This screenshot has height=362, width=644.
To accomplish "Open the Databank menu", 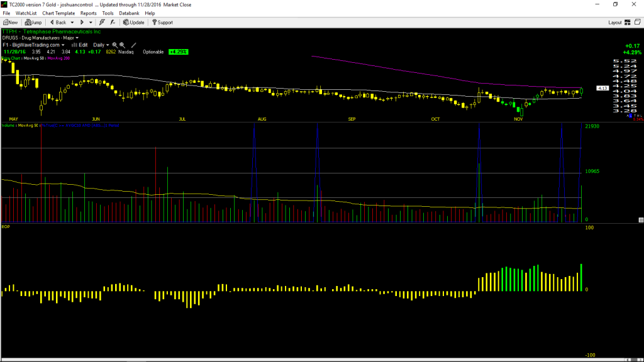I will (x=129, y=13).
